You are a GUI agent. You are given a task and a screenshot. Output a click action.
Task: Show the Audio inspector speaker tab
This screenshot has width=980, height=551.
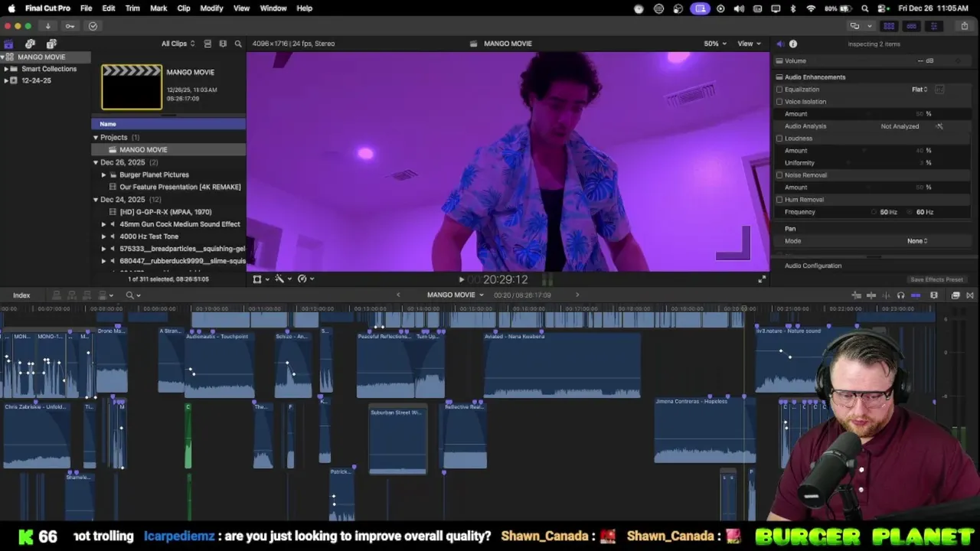[780, 44]
